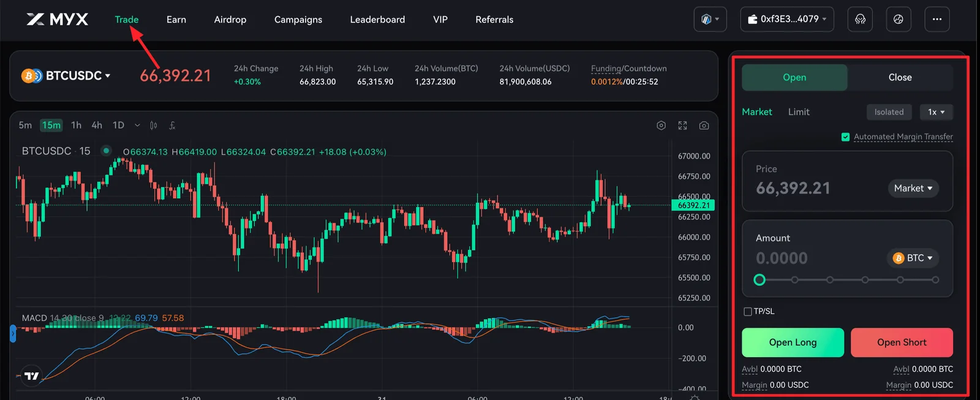This screenshot has width=980, height=400.
Task: Click the last stop on amount slider
Action: (935, 280)
